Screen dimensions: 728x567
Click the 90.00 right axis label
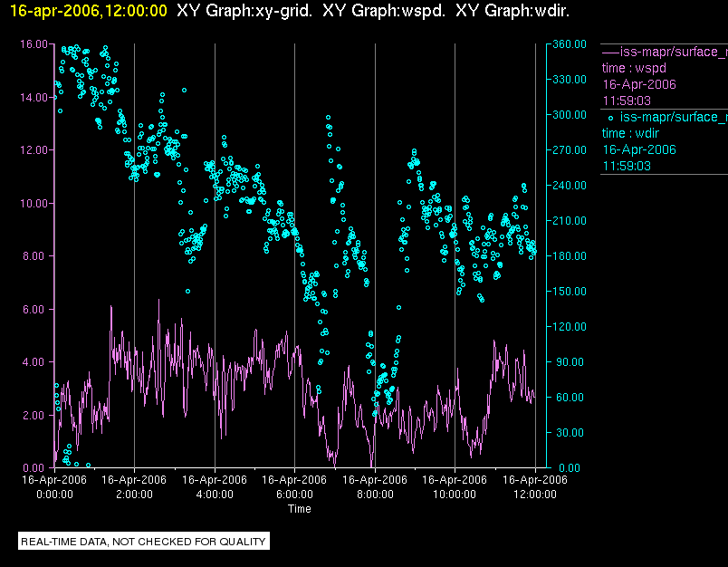tap(571, 361)
